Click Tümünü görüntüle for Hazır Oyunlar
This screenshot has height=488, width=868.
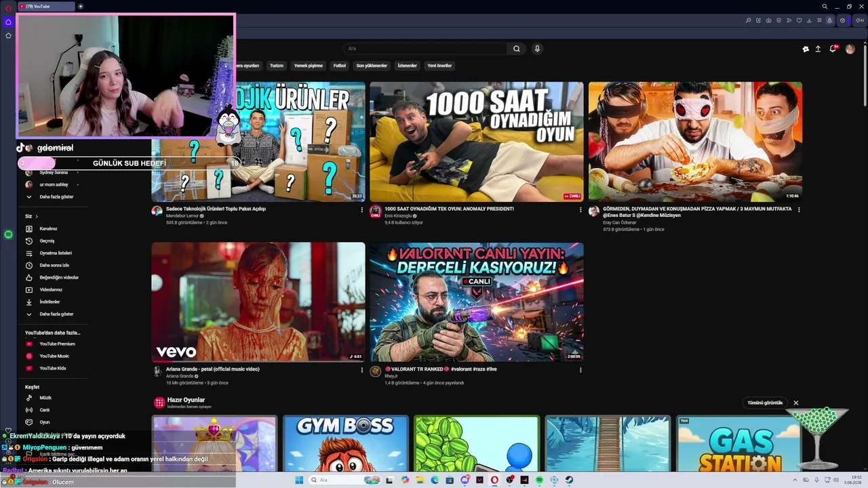click(x=765, y=403)
